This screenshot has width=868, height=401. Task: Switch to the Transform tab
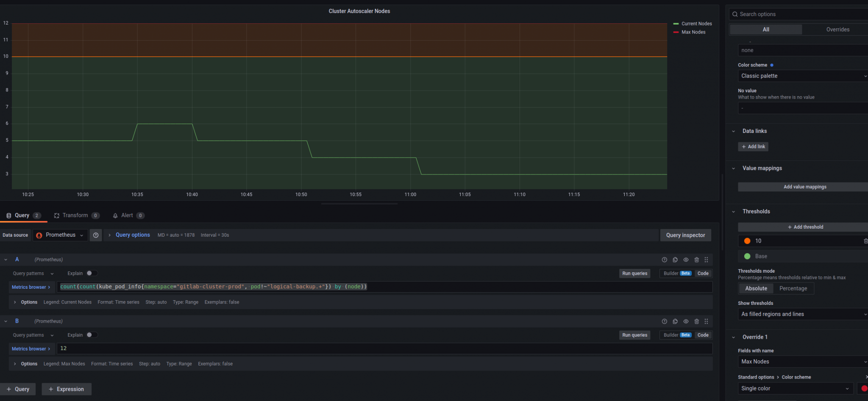[75, 216]
